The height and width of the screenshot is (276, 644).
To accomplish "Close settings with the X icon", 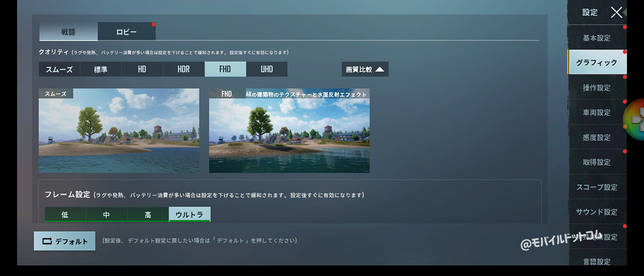I will pyautogui.click(x=616, y=12).
